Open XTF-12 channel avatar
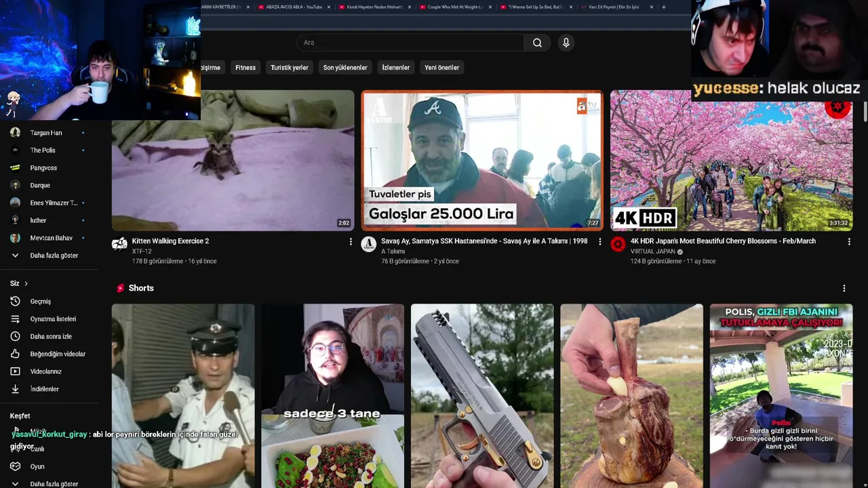868x488 pixels. [x=119, y=245]
